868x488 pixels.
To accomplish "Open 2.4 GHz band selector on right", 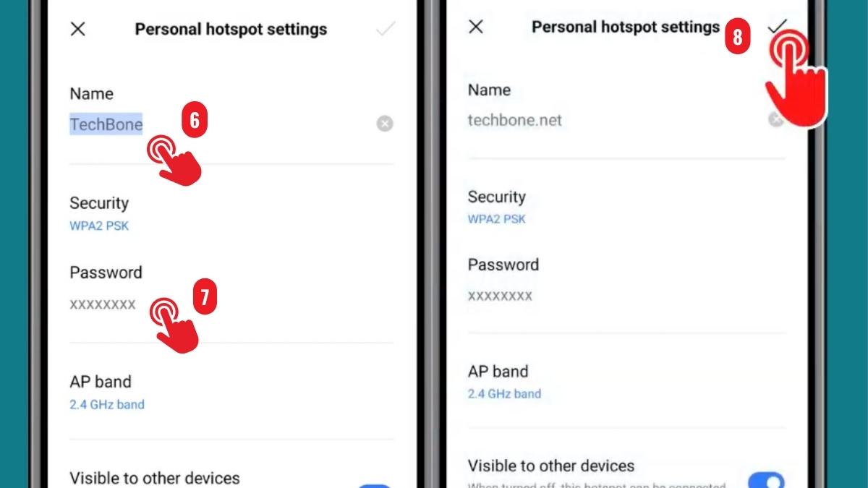I will pos(504,394).
